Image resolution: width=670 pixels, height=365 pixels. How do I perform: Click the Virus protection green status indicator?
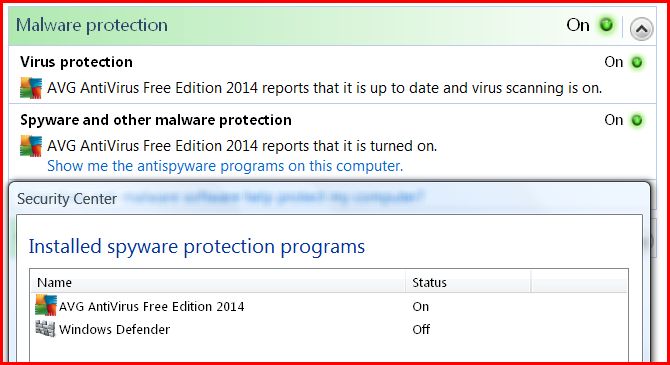[637, 62]
